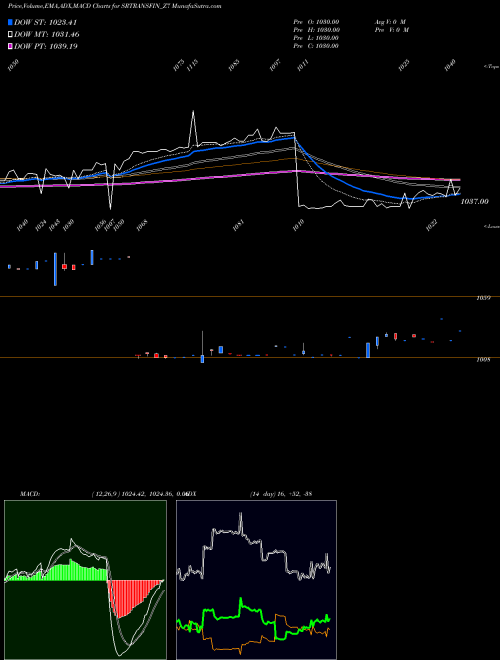This screenshot has width=500, height=660.
Task: Select the 'DOW ST: 1023.41' legend text
Action: (x=45, y=22)
